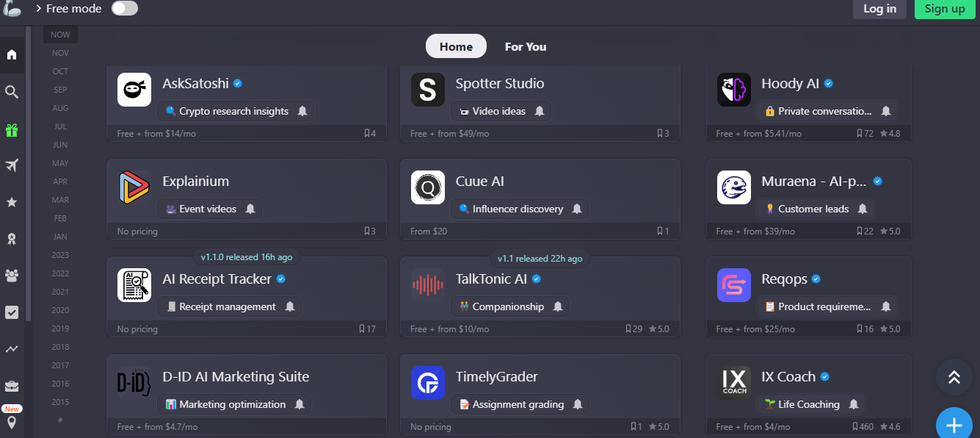Viewport: 980px width, 438px height.
Task: Toggle bell on Life Coaching tag
Action: click(854, 404)
